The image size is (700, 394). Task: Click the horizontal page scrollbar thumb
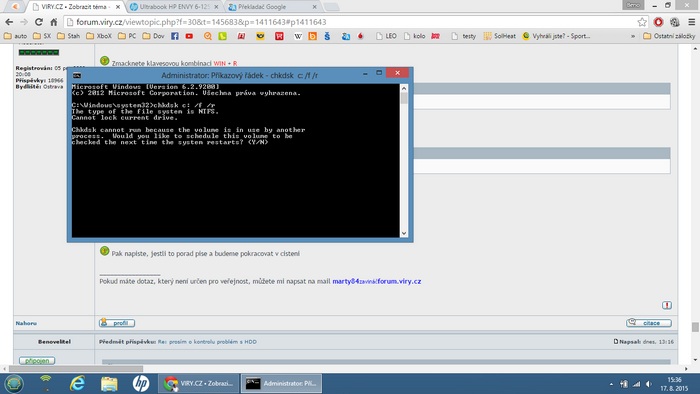[76, 369]
